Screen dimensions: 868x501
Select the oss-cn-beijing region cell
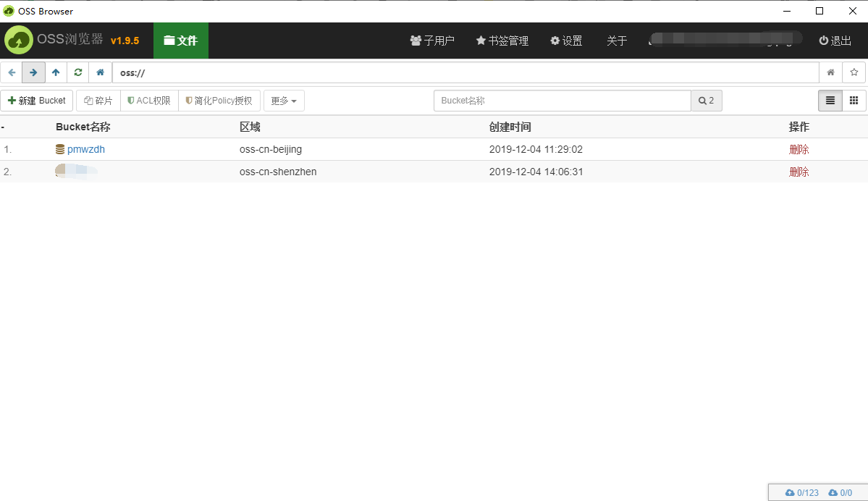coord(271,149)
